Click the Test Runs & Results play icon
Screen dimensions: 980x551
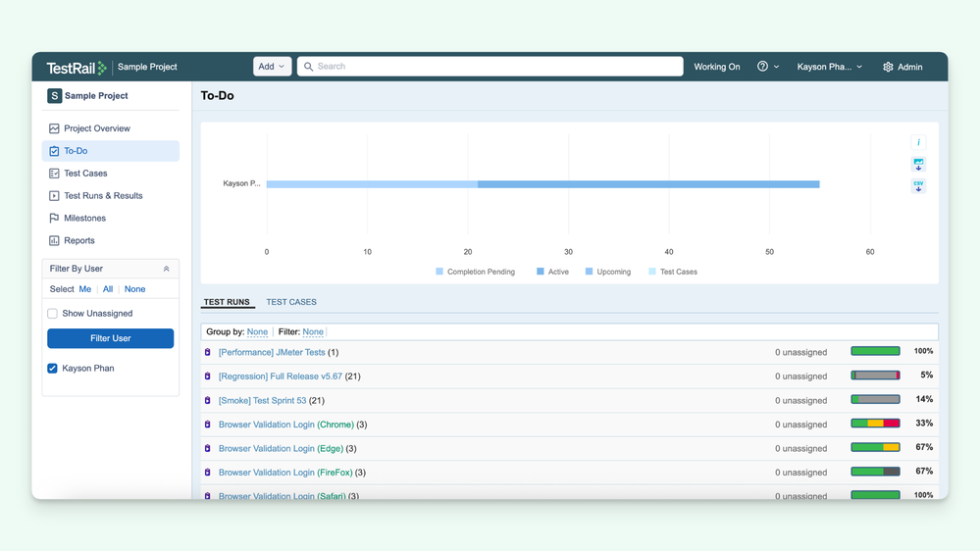pyautogui.click(x=54, y=196)
